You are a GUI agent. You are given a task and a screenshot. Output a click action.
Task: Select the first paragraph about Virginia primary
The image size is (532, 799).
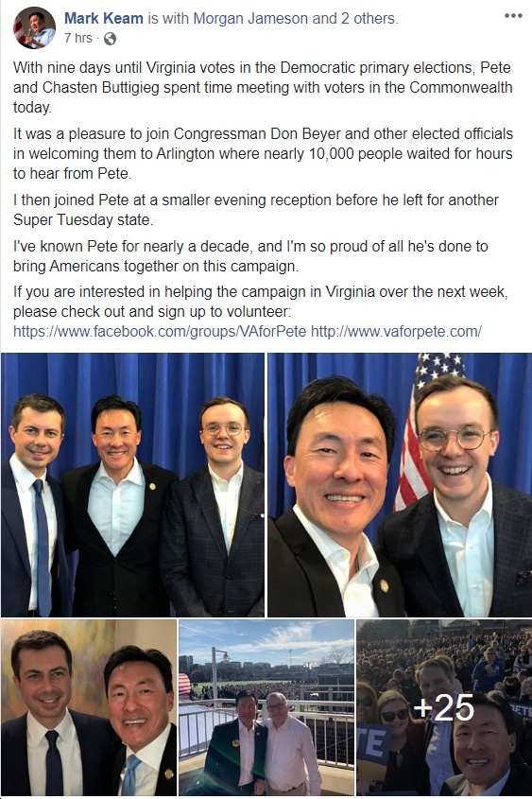pyautogui.click(x=263, y=87)
